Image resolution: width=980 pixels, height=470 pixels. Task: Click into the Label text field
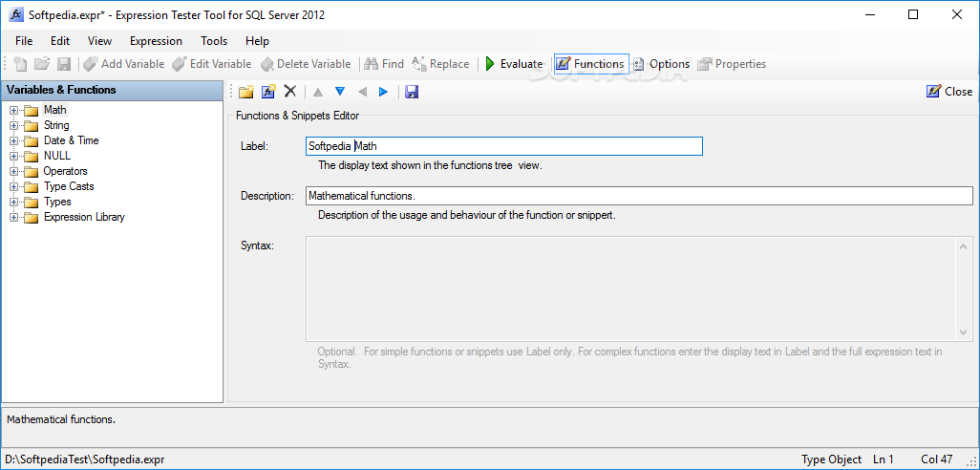coord(503,146)
